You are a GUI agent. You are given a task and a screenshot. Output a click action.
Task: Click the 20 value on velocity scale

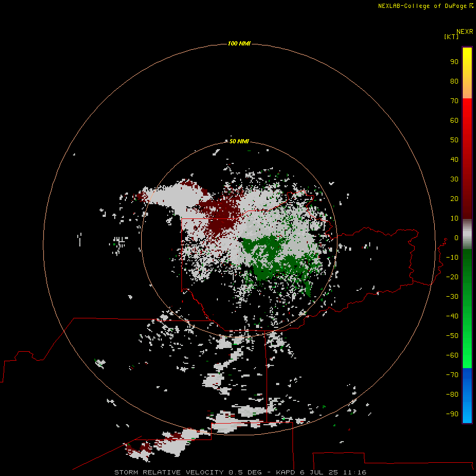point(454,199)
